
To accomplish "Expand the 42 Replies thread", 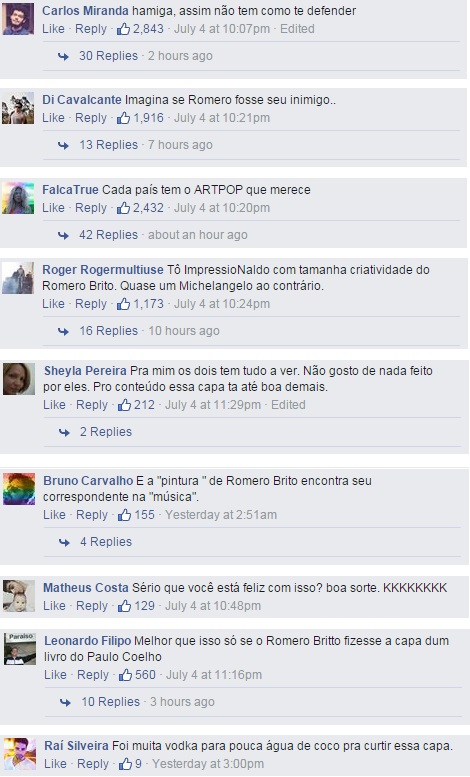I will point(109,235).
